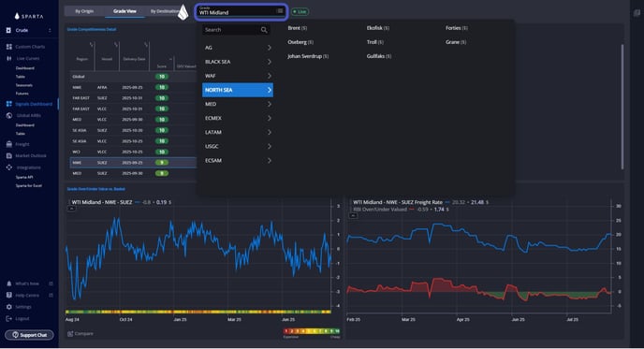Select Oseberg grade

[x=300, y=42]
